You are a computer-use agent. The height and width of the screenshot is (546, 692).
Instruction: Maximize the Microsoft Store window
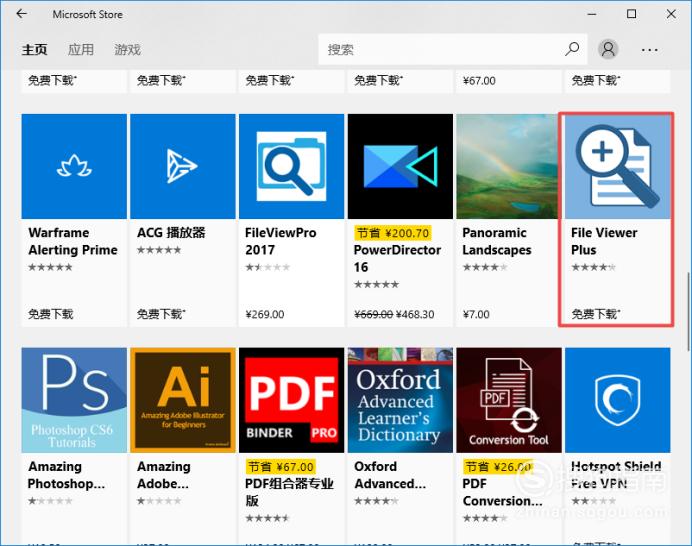click(632, 14)
